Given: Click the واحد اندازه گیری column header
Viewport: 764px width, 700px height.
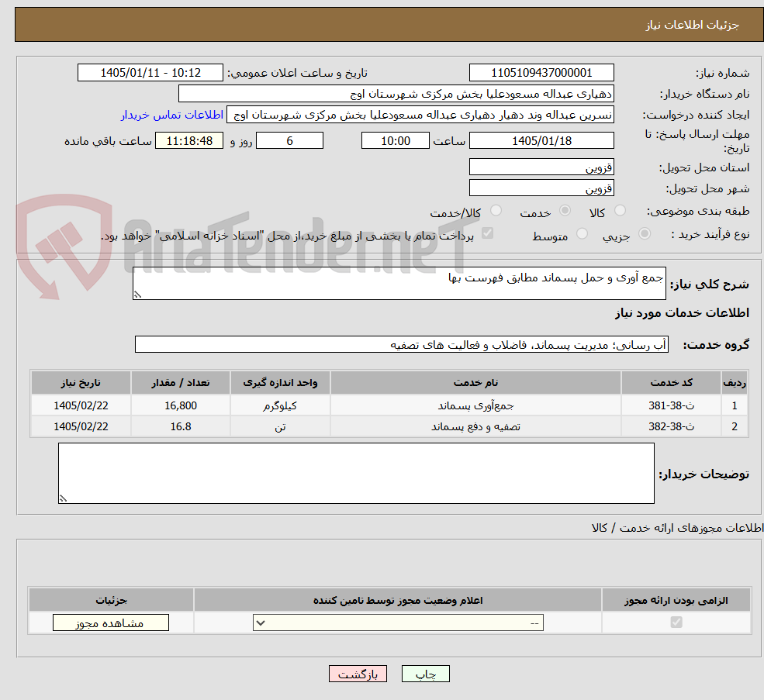Looking at the screenshot, I should 280,383.
